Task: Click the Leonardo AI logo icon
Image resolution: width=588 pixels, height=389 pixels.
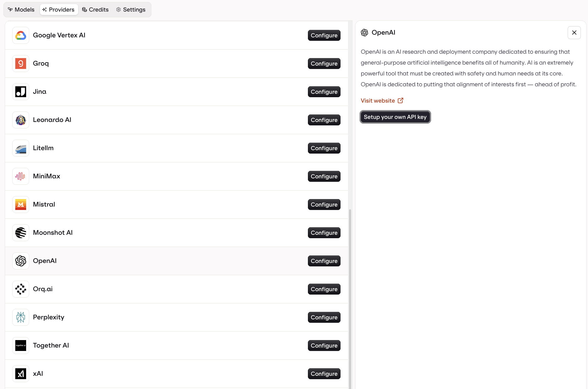Action: tap(21, 120)
